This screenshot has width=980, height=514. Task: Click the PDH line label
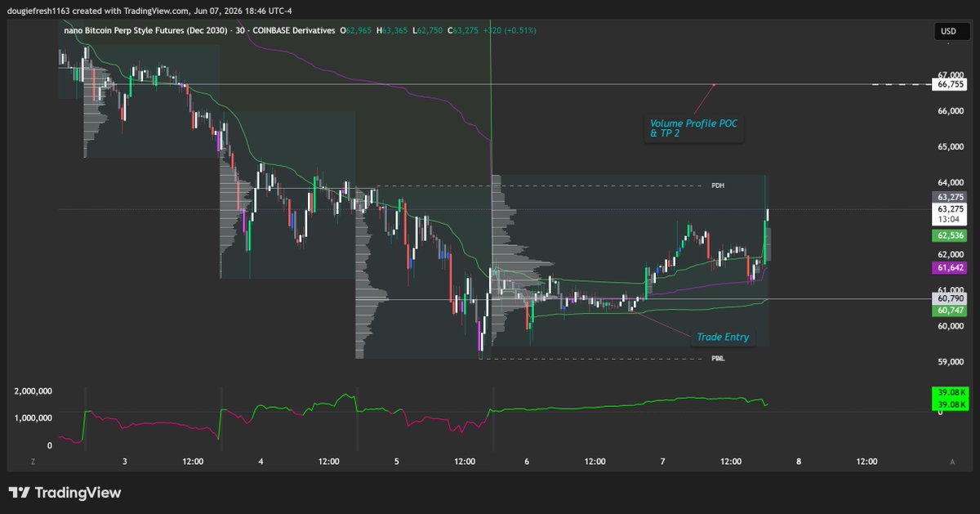(718, 185)
